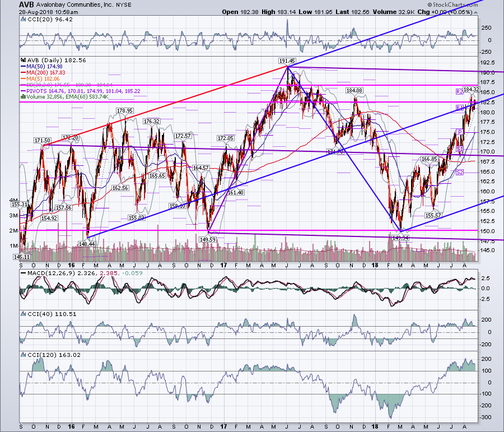The image size is (504, 432).
Task: Click the 149.59 low price label
Action: (x=207, y=239)
